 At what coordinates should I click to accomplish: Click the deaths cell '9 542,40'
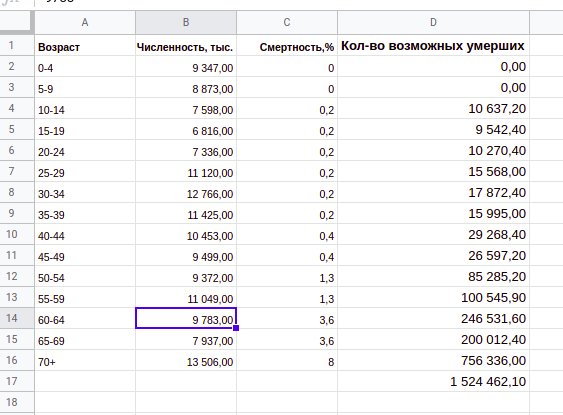(433, 129)
